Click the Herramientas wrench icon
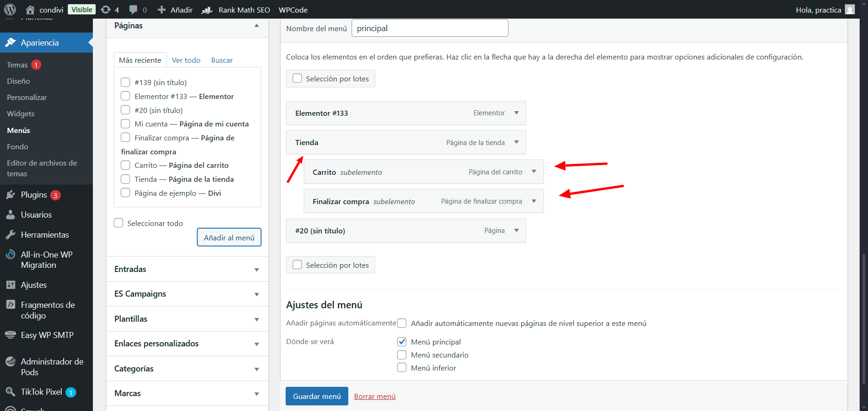This screenshot has height=411, width=868. point(11,235)
